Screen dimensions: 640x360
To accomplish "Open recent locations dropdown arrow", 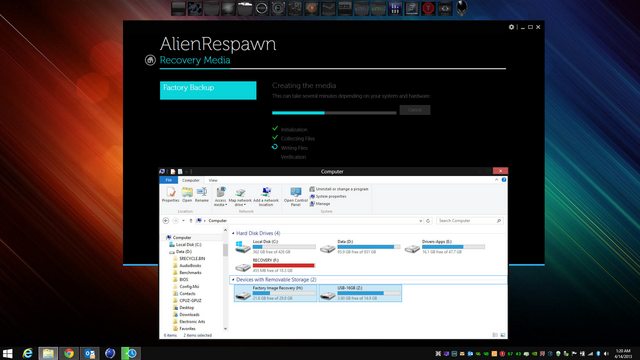I will 183,221.
